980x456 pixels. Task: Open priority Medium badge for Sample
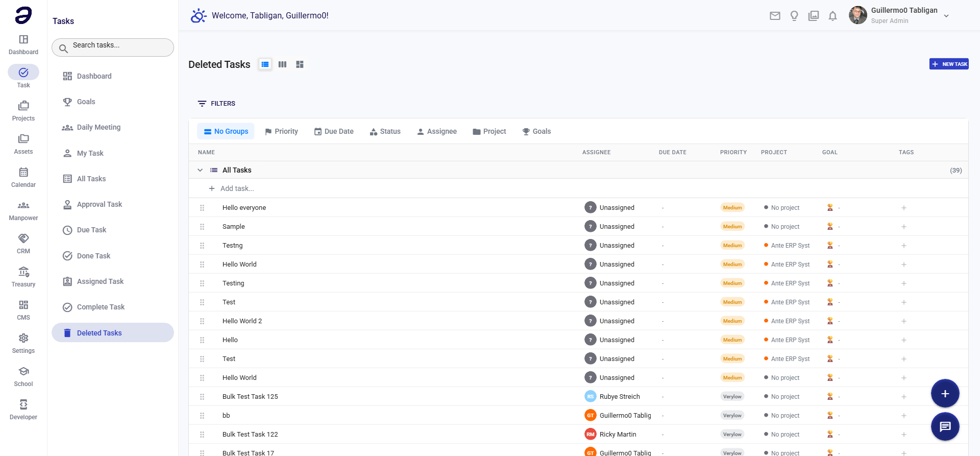pyautogui.click(x=732, y=226)
